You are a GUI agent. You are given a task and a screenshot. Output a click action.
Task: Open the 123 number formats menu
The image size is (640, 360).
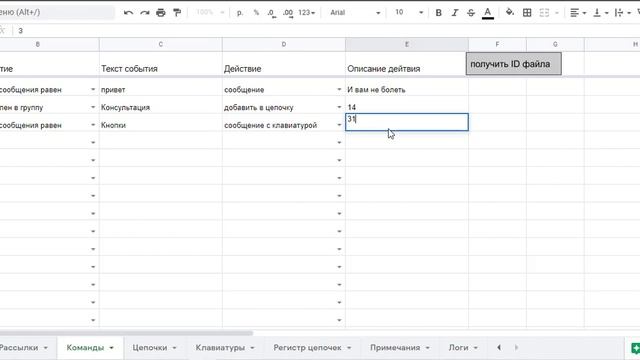point(307,13)
